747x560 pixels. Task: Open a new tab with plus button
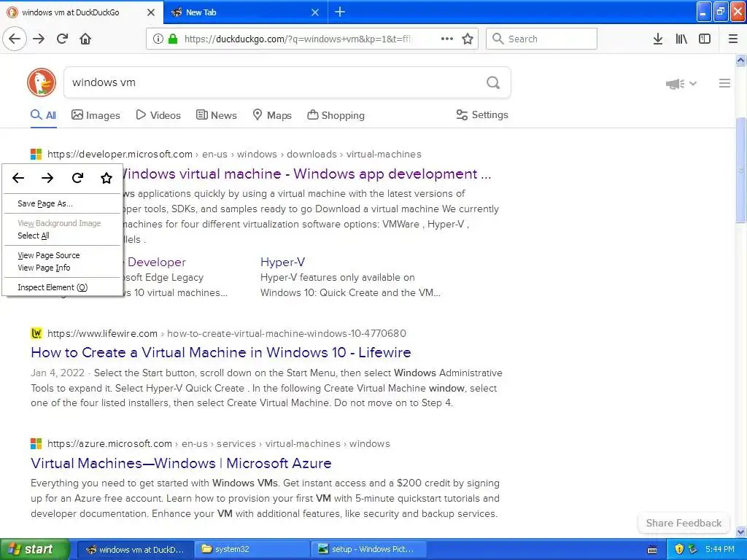click(x=340, y=12)
